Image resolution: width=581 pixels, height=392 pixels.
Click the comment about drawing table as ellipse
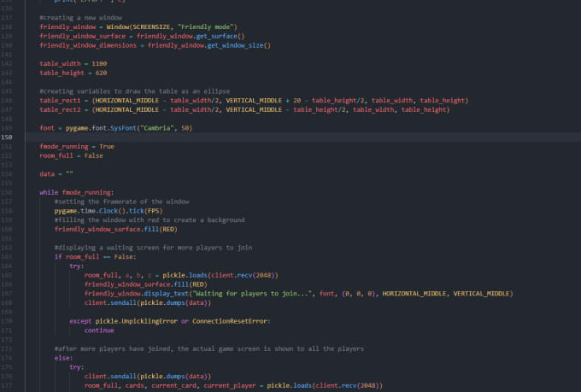coord(134,91)
